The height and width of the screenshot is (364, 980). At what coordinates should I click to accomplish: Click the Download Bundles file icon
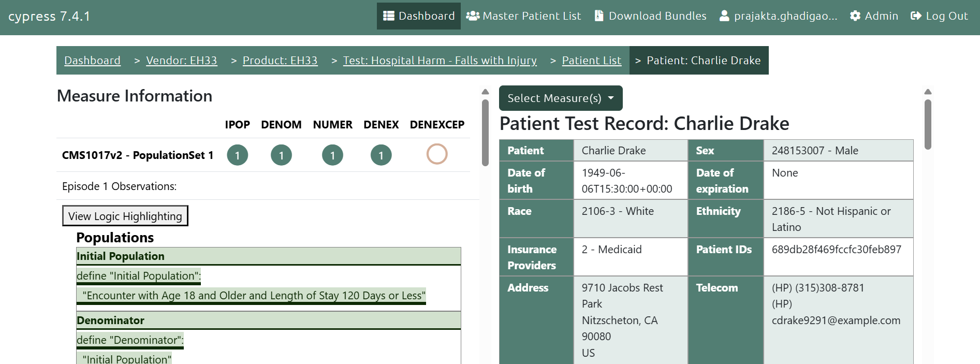(x=599, y=16)
